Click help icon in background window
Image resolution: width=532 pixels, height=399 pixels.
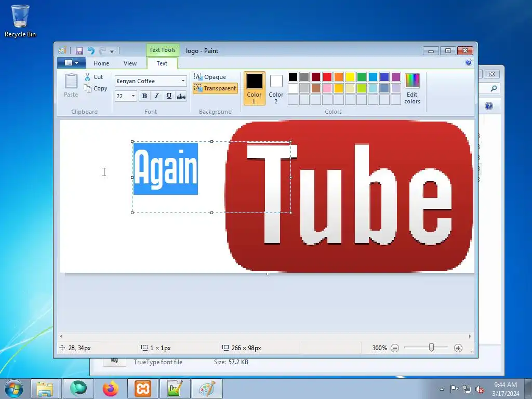point(488,106)
